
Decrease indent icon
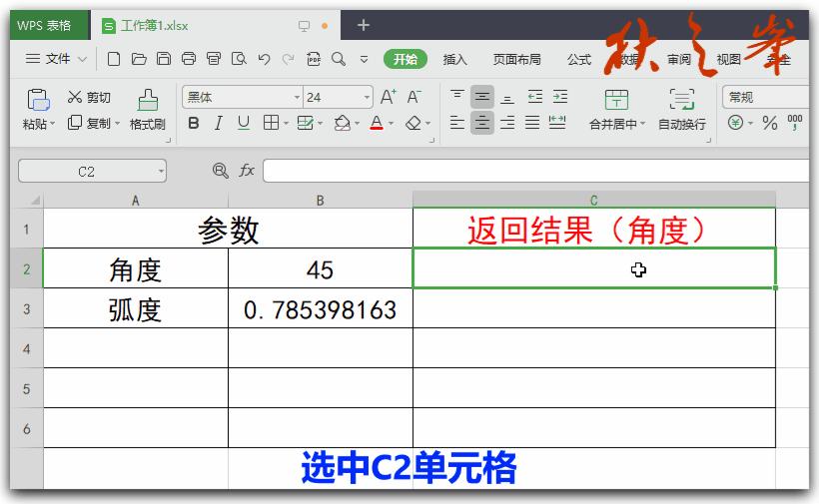535,97
